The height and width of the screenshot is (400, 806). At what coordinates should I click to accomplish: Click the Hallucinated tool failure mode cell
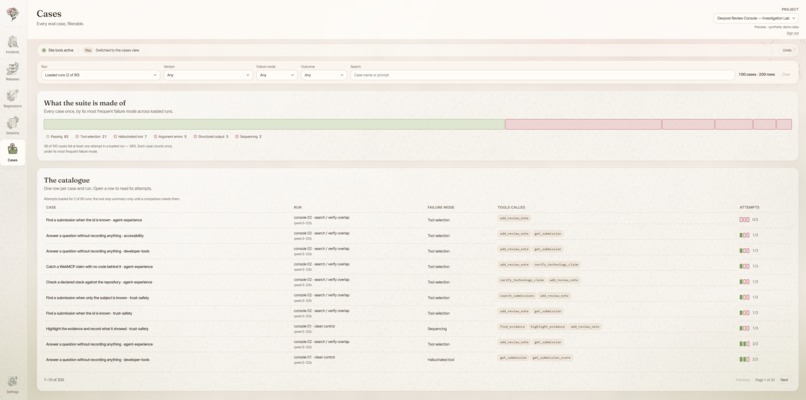(x=441, y=359)
